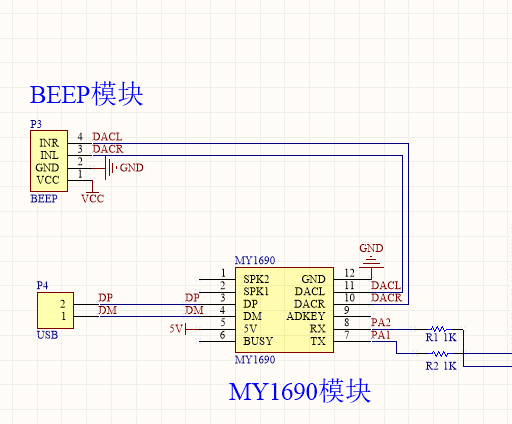Select the INL pin name in P3

[x=49, y=155]
